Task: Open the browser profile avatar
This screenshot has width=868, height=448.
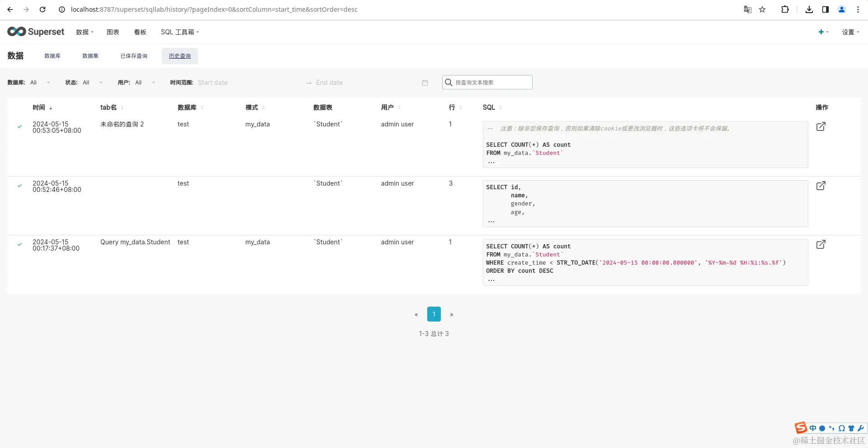Action: [842, 9]
